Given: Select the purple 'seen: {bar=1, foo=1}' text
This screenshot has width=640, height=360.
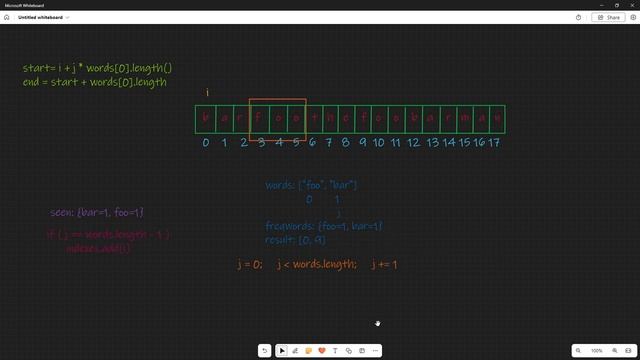Looking at the screenshot, I should coord(97,212).
